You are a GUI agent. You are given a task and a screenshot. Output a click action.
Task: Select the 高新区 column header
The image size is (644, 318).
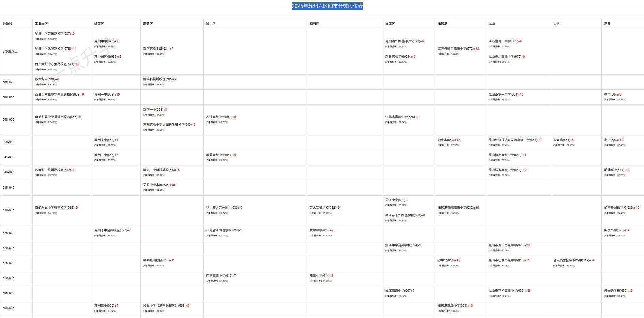[148, 24]
